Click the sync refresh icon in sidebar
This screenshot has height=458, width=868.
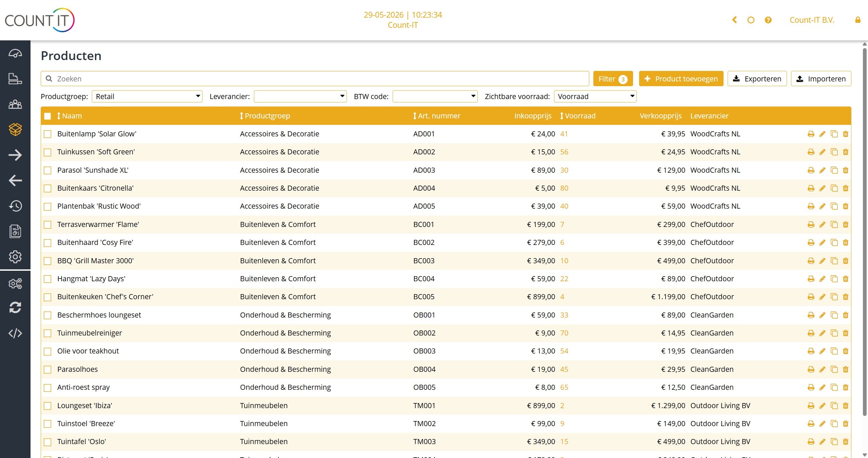[15, 308]
